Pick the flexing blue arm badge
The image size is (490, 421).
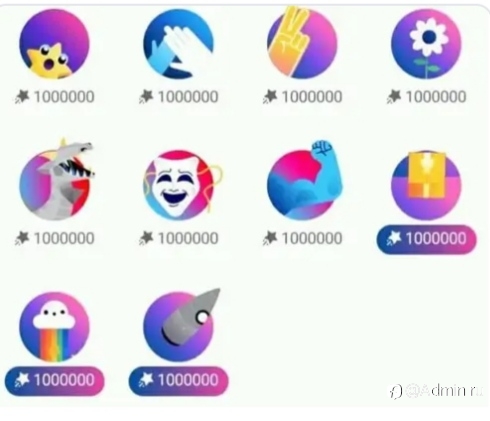305,180
